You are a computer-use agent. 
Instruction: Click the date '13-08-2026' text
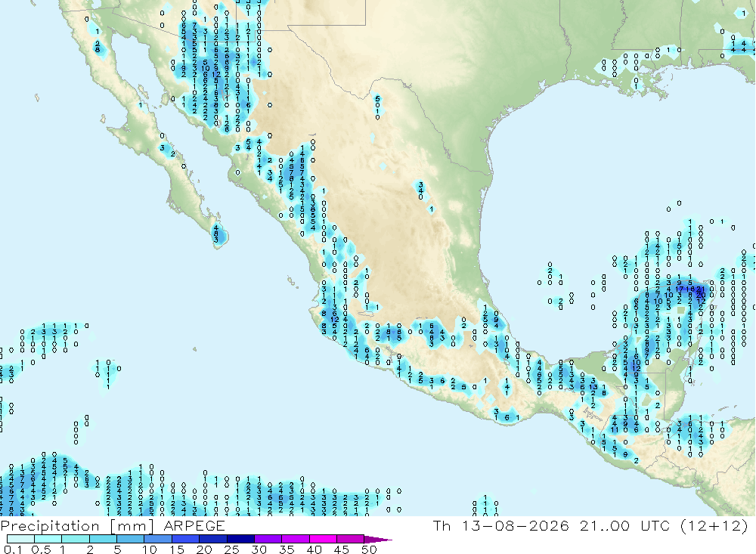pos(516,525)
